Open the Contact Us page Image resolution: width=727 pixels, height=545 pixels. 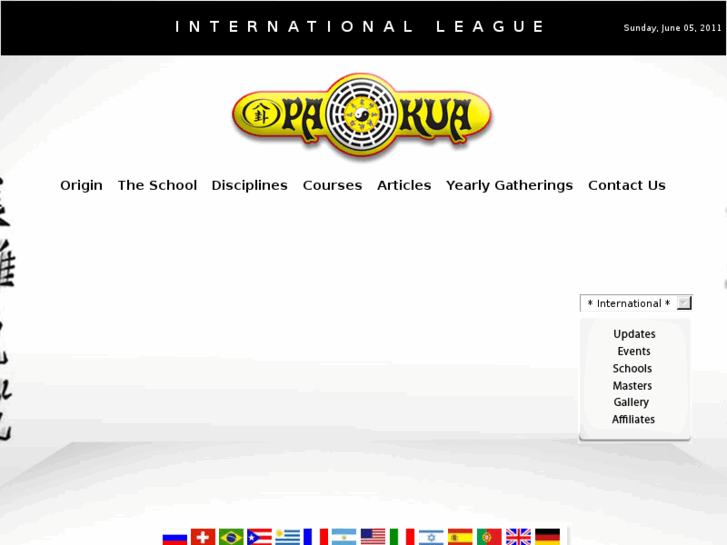627,185
